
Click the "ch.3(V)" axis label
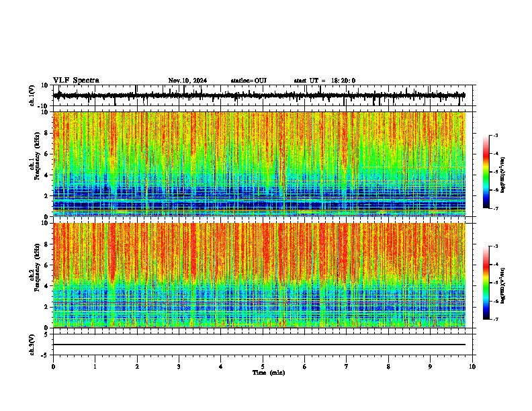32,345
